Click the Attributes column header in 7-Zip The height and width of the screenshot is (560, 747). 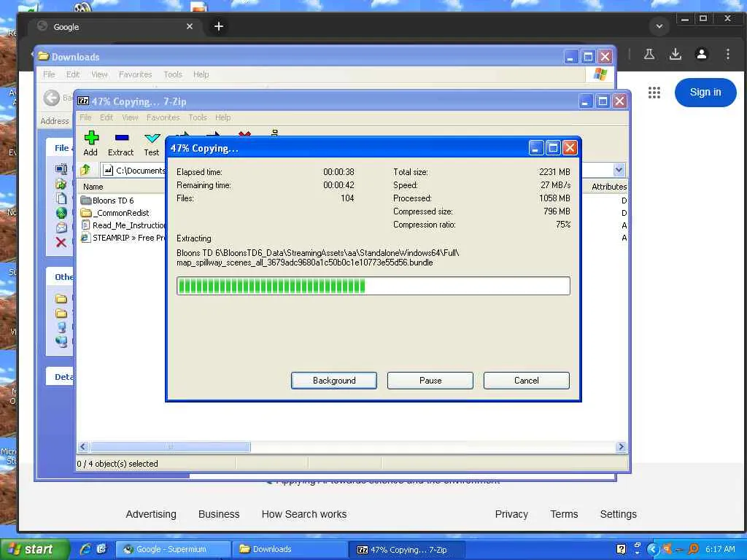(609, 187)
